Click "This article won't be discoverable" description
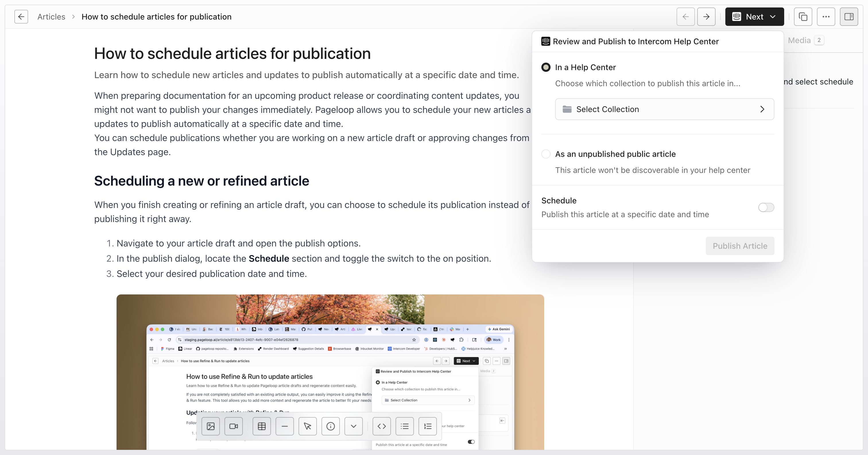The height and width of the screenshot is (455, 868). 653,170
